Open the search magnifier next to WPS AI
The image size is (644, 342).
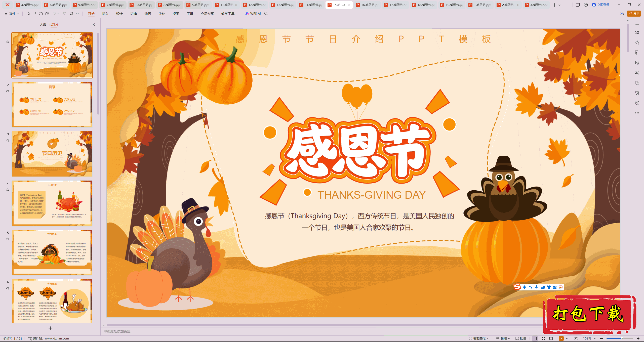tap(266, 14)
